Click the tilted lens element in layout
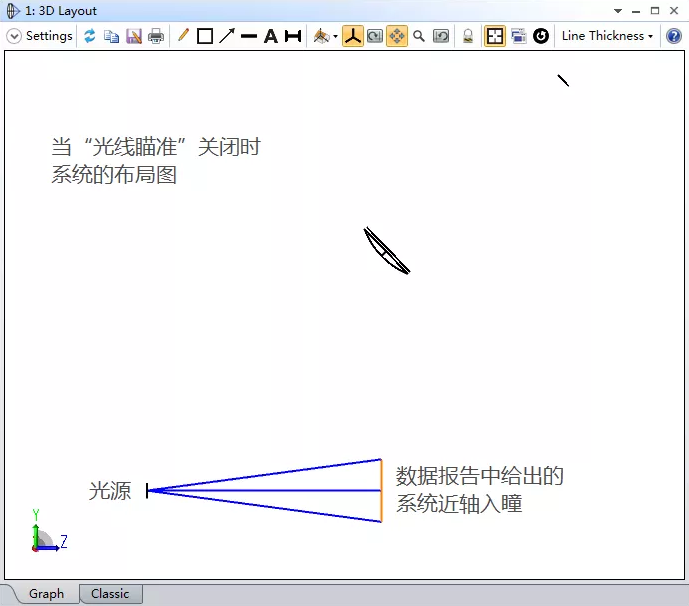Image resolution: width=689 pixels, height=606 pixels. [x=387, y=251]
